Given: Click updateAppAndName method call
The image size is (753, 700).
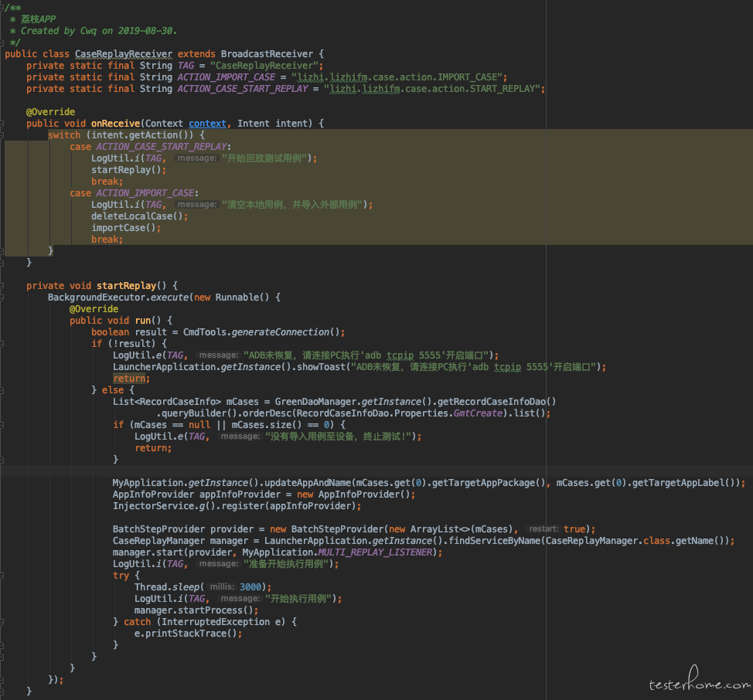Looking at the screenshot, I should coord(308,483).
